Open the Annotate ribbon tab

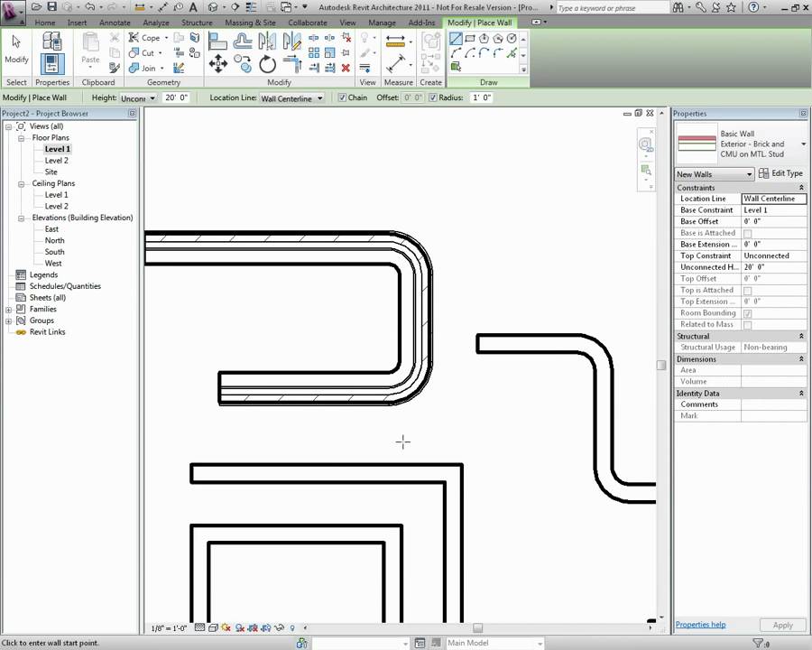coord(115,23)
